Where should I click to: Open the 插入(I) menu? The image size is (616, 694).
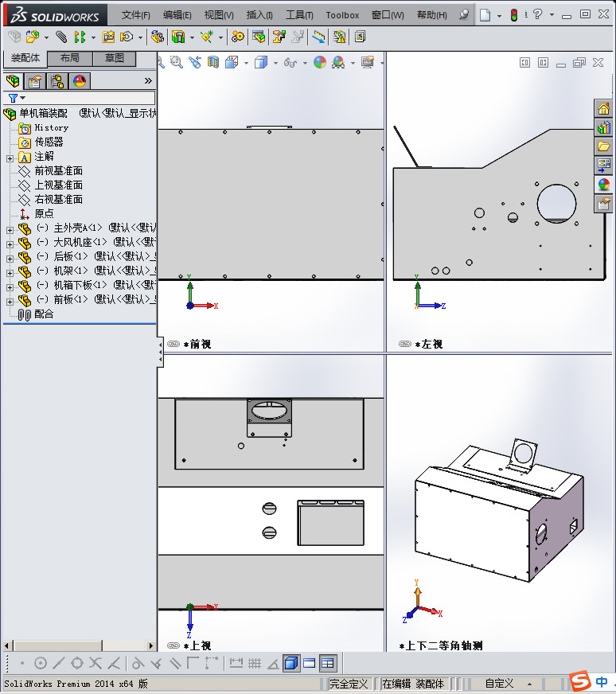click(x=259, y=15)
